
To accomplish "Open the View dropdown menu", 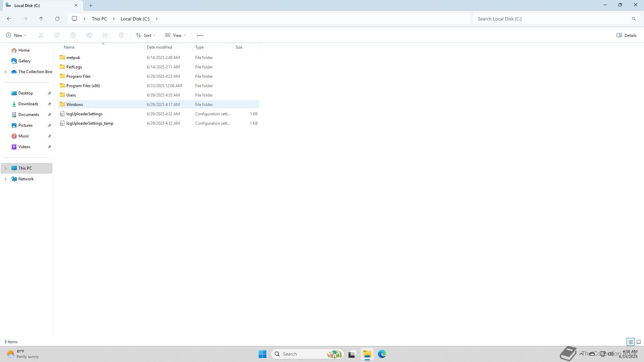I will [x=175, y=35].
